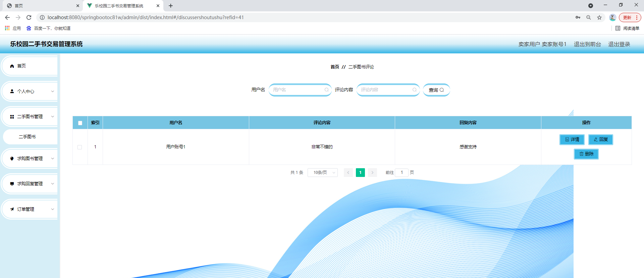Screen dimensions: 644x278
Task: Focus the 用户名 input field
Action: tap(300, 90)
